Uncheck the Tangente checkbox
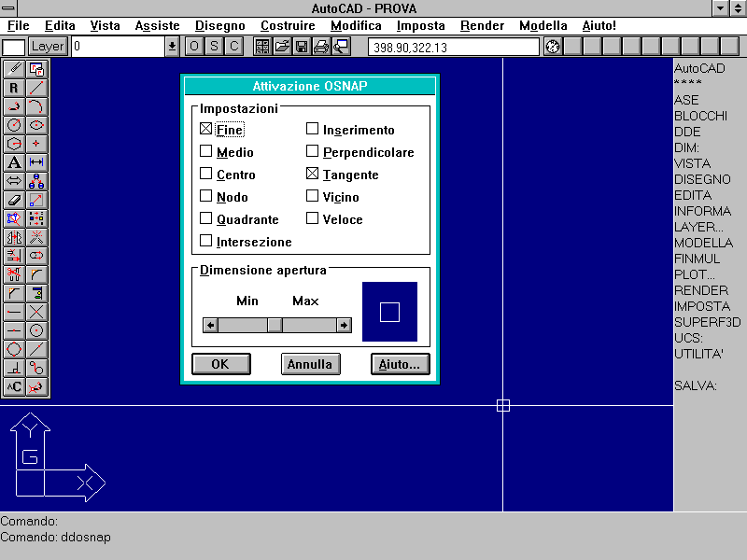The width and height of the screenshot is (747, 560). (x=312, y=174)
